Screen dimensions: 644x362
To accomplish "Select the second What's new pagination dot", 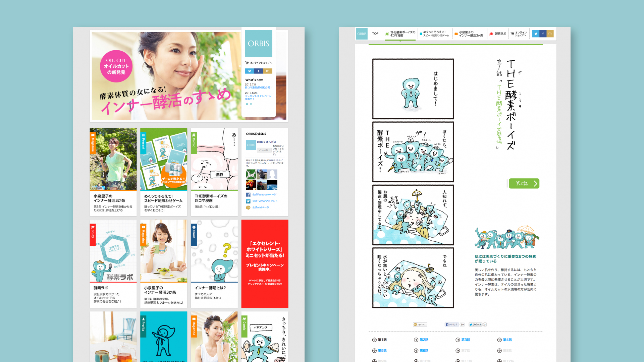I will tap(251, 104).
